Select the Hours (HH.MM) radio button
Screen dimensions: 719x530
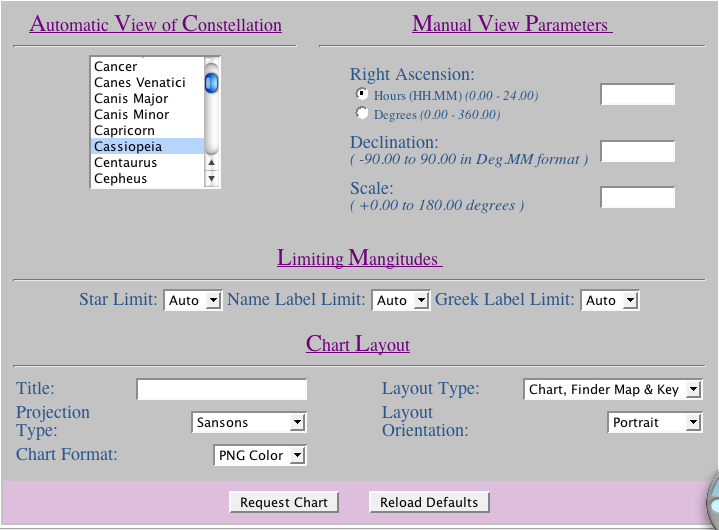362,94
